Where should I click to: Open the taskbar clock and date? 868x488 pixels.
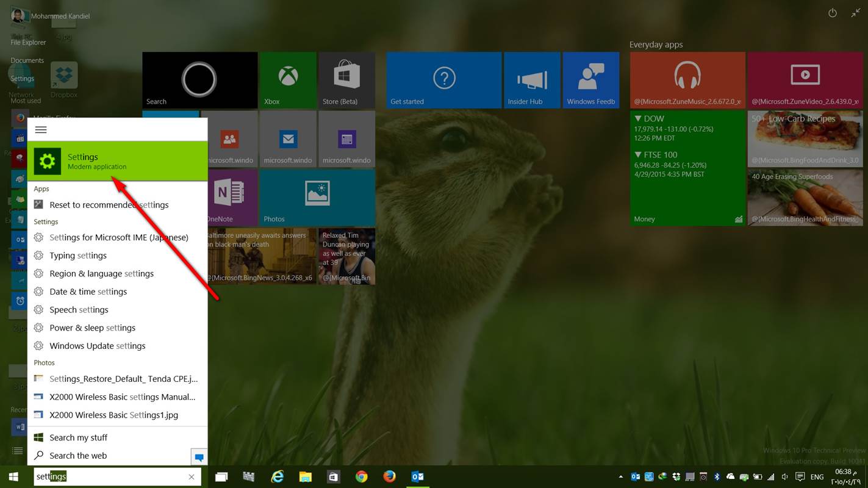coord(847,477)
